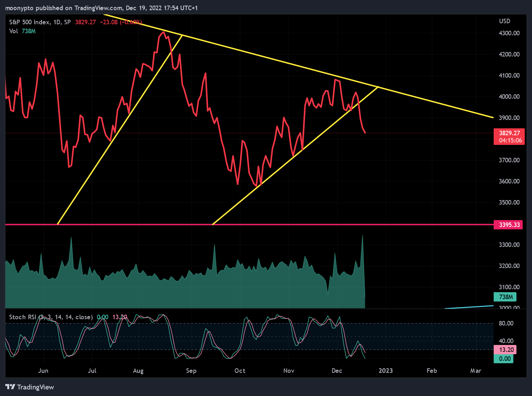Image resolution: width=532 pixels, height=396 pixels.
Task: Select the yellow trendline rising from mid-September
Action: (x=295, y=156)
